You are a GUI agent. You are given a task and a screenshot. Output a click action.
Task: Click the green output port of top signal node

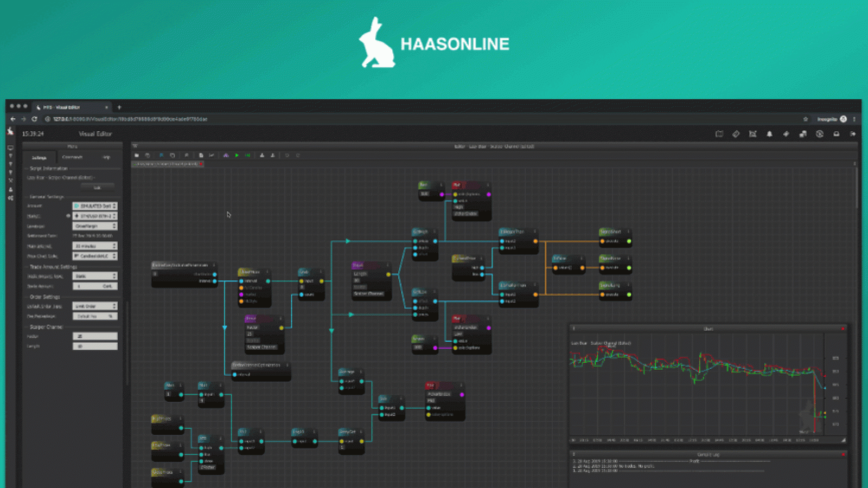coord(629,241)
